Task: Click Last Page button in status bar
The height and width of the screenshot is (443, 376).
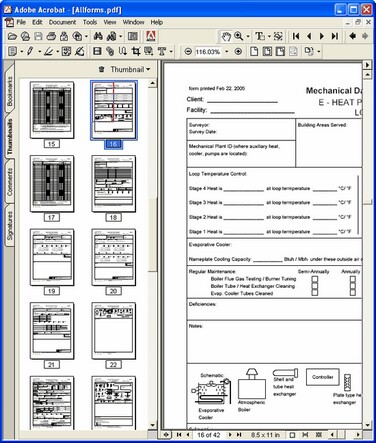Action: (239, 435)
